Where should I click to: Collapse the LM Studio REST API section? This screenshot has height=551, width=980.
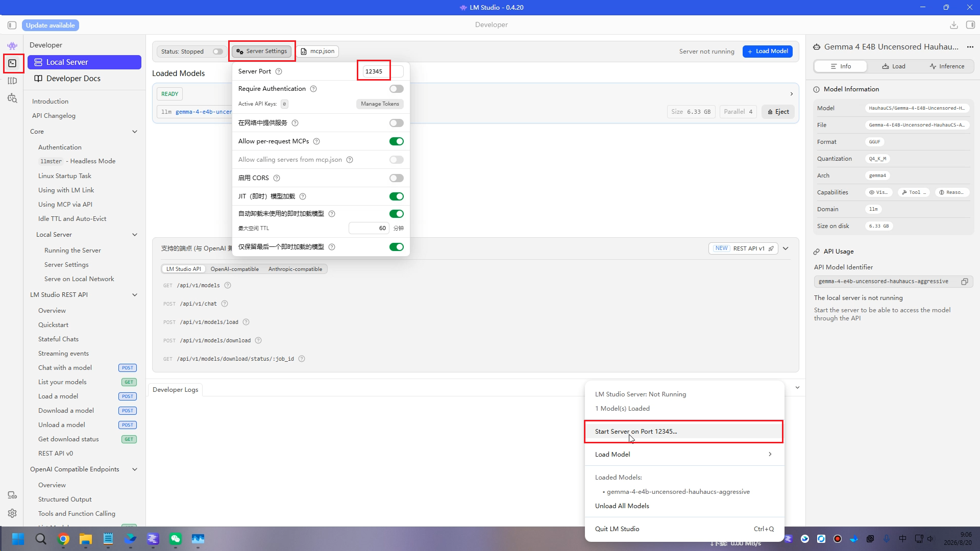(x=135, y=295)
